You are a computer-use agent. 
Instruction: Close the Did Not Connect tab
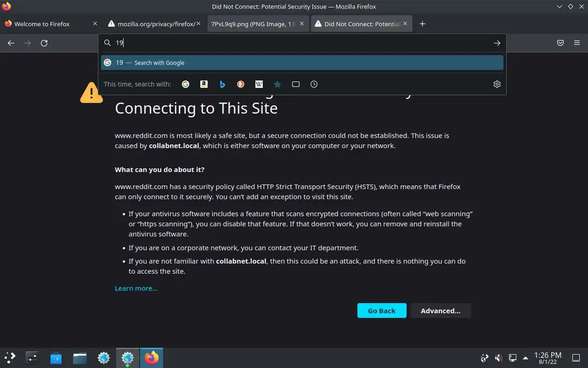pos(405,23)
